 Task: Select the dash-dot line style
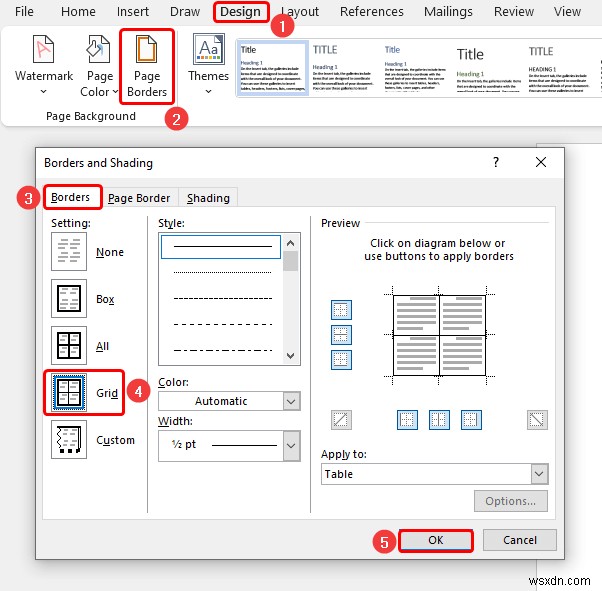coord(222,350)
